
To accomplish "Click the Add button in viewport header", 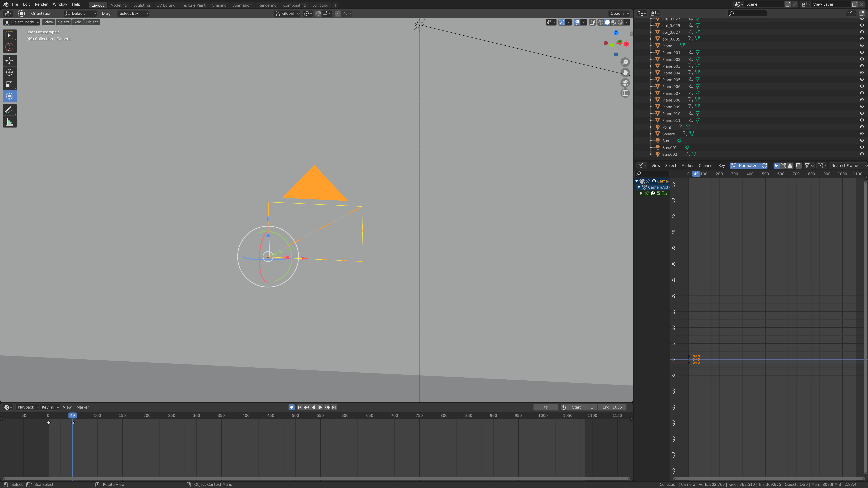I will pos(77,22).
